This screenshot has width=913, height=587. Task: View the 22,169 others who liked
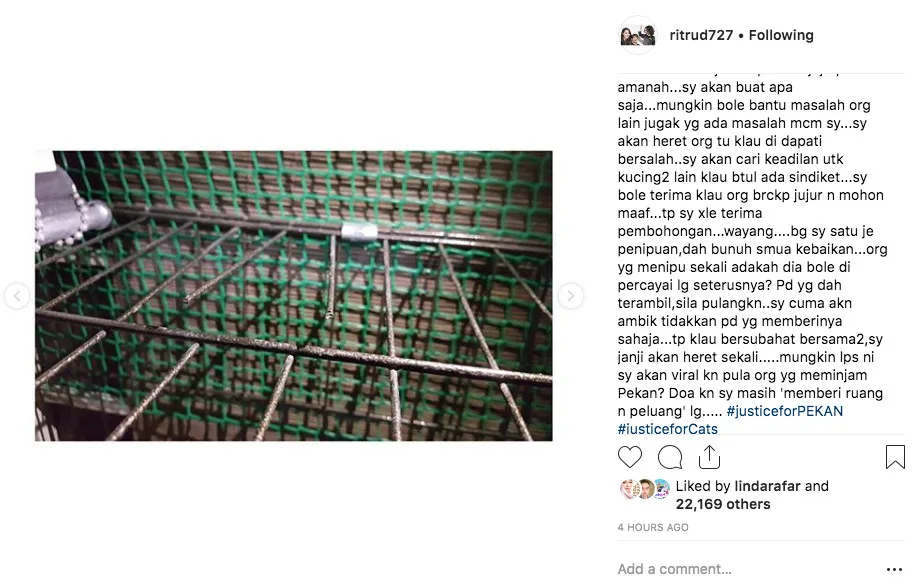[723, 504]
